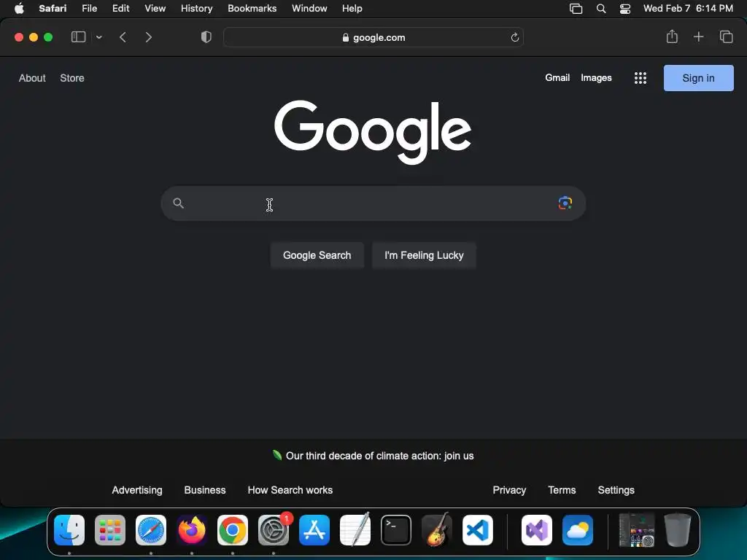Screen dimensions: 747x560
Task: Open the Google apps grid icon
Action: click(x=640, y=78)
